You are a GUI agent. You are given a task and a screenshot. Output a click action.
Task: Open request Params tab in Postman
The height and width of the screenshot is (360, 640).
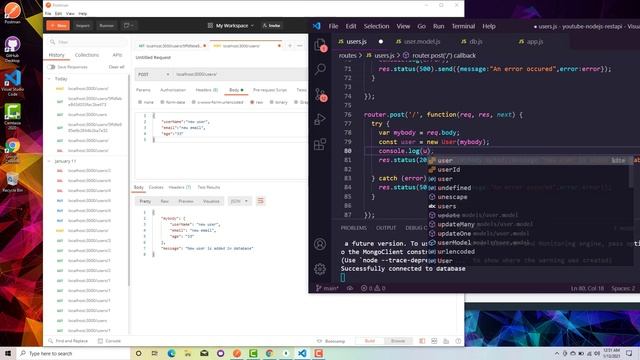click(143, 90)
